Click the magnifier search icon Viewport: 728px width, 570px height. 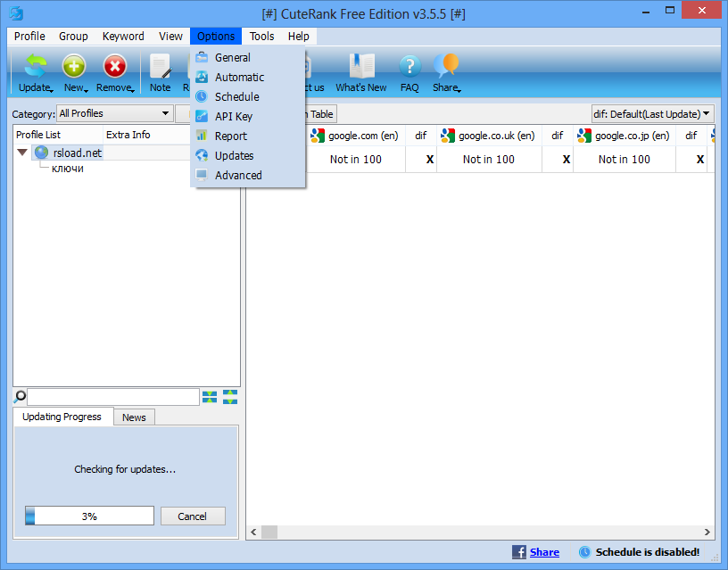20,397
